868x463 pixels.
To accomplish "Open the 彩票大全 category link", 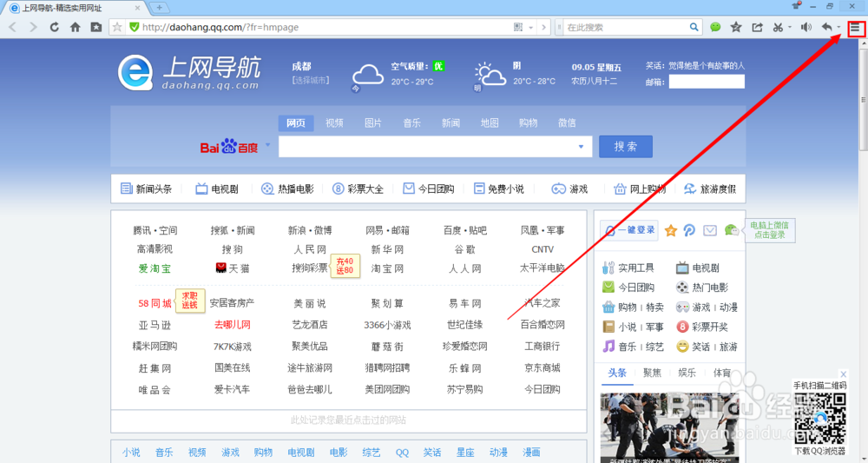I will click(x=358, y=189).
